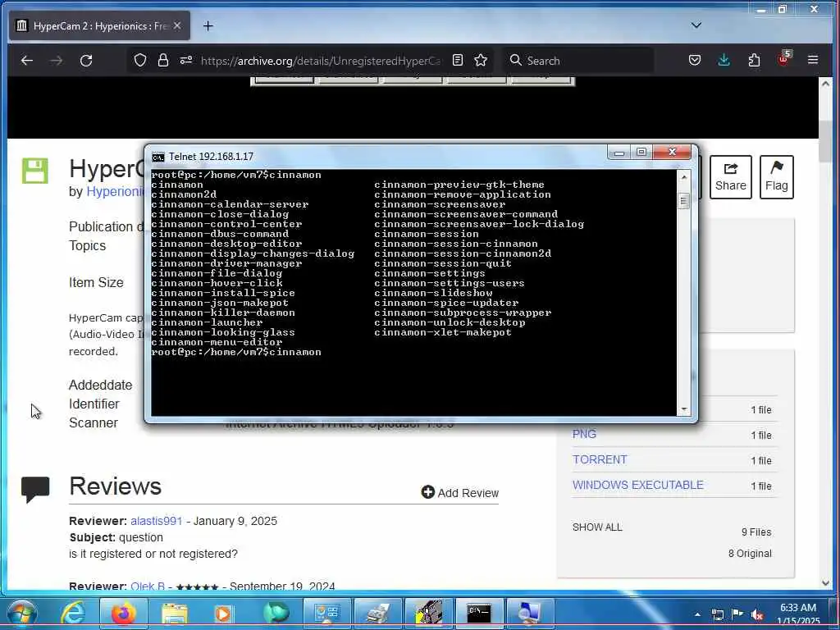Open the WINDOWS EXECUTABLE download link

637,485
